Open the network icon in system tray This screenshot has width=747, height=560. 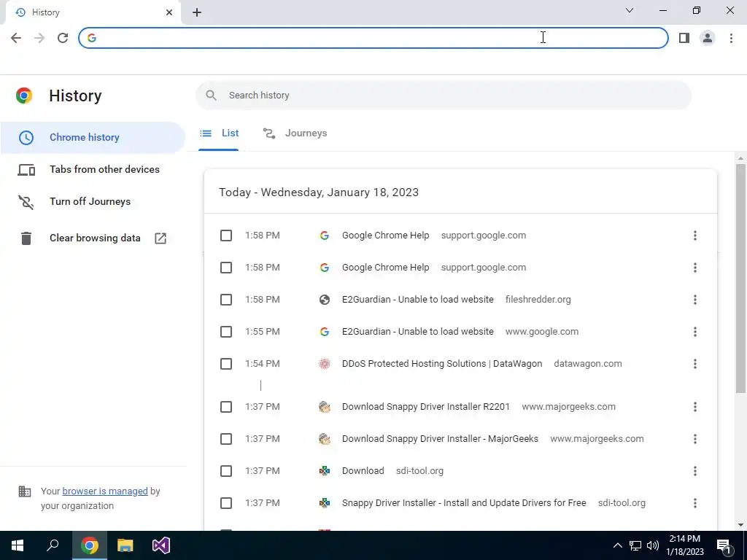(635, 545)
